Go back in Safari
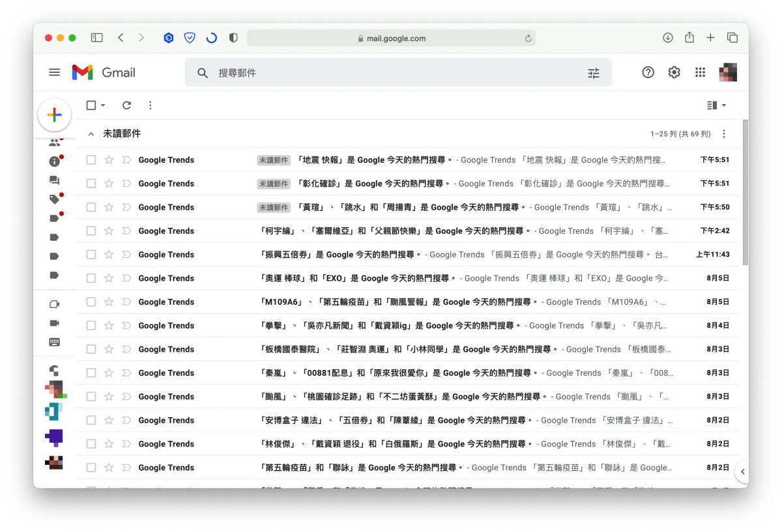Screen dimensions: 782x532 (x=121, y=38)
